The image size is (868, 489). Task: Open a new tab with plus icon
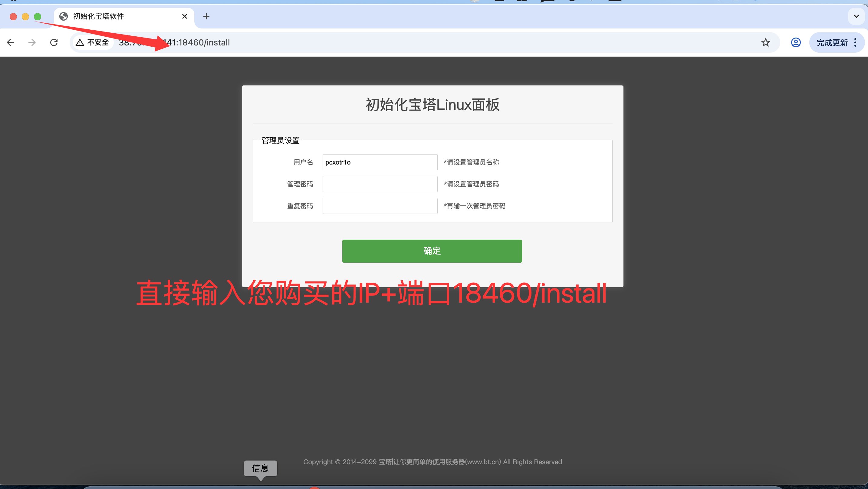[x=206, y=17]
